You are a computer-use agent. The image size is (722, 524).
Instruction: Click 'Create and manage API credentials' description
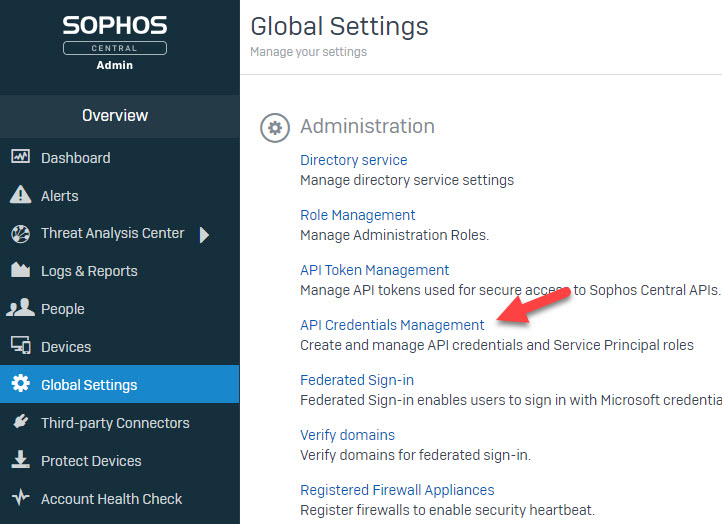point(497,345)
